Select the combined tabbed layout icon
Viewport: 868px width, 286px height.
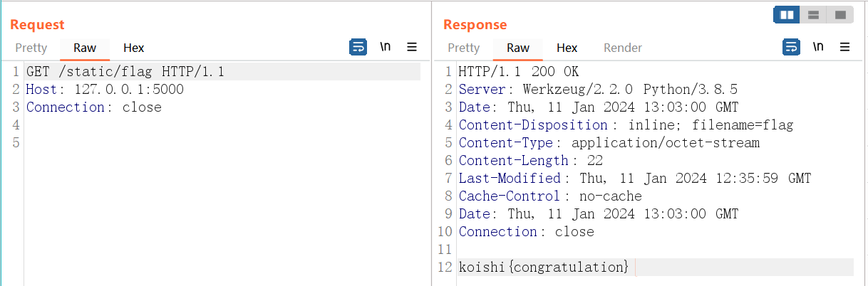(840, 14)
